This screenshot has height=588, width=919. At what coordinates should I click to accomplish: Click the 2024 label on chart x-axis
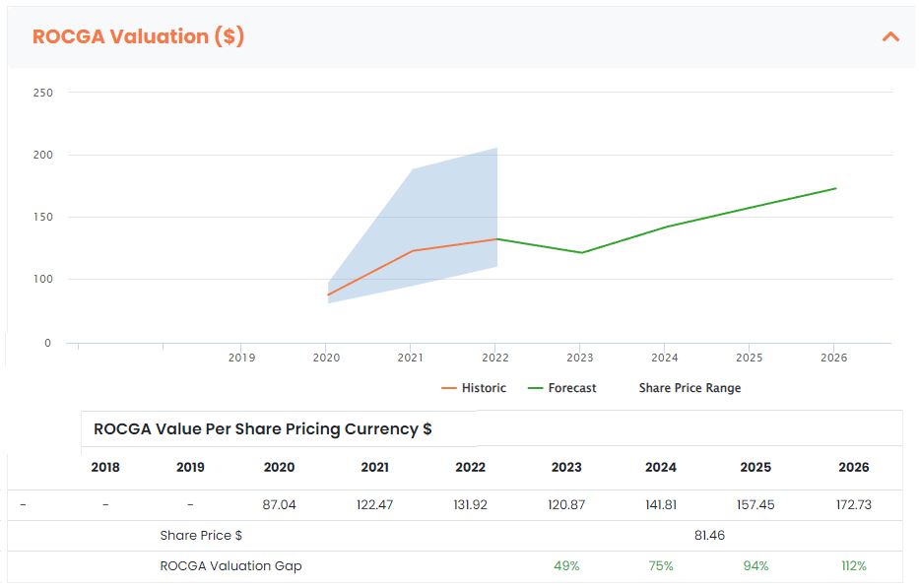665,358
